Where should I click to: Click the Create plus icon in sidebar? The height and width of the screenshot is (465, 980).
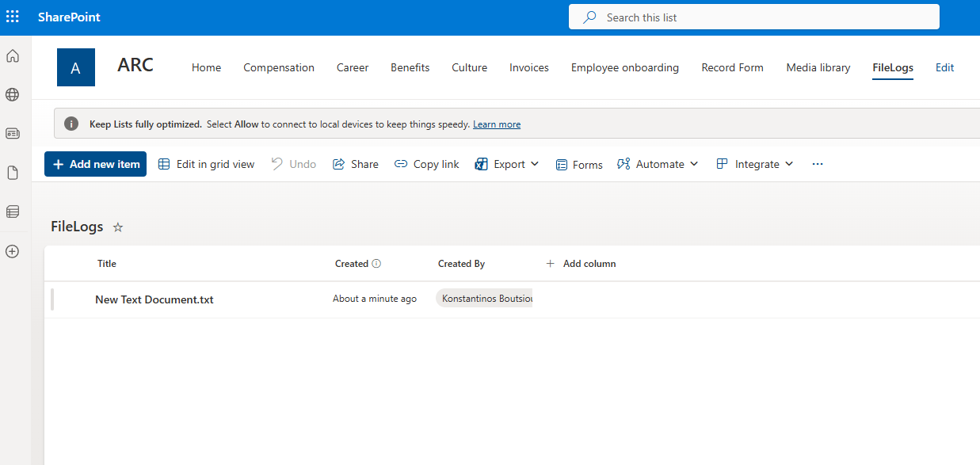(13, 251)
